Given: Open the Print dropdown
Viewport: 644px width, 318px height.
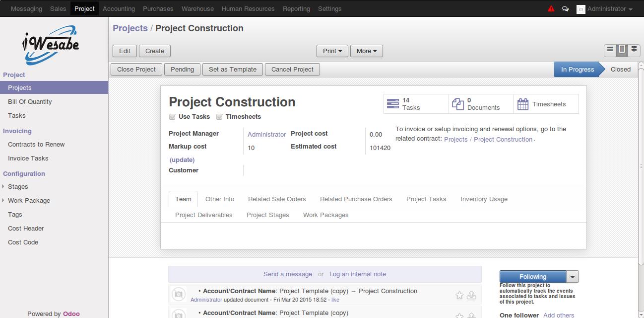Looking at the screenshot, I should click(332, 51).
